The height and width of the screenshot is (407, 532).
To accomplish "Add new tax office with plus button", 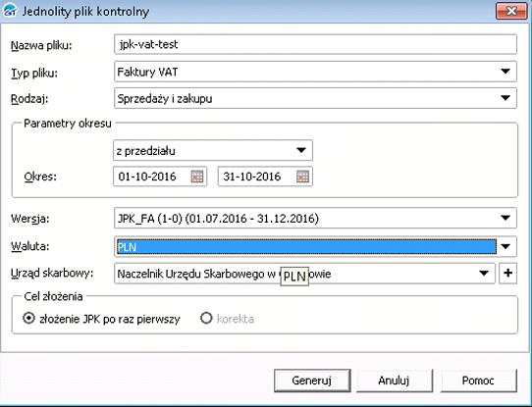I will [x=507, y=274].
